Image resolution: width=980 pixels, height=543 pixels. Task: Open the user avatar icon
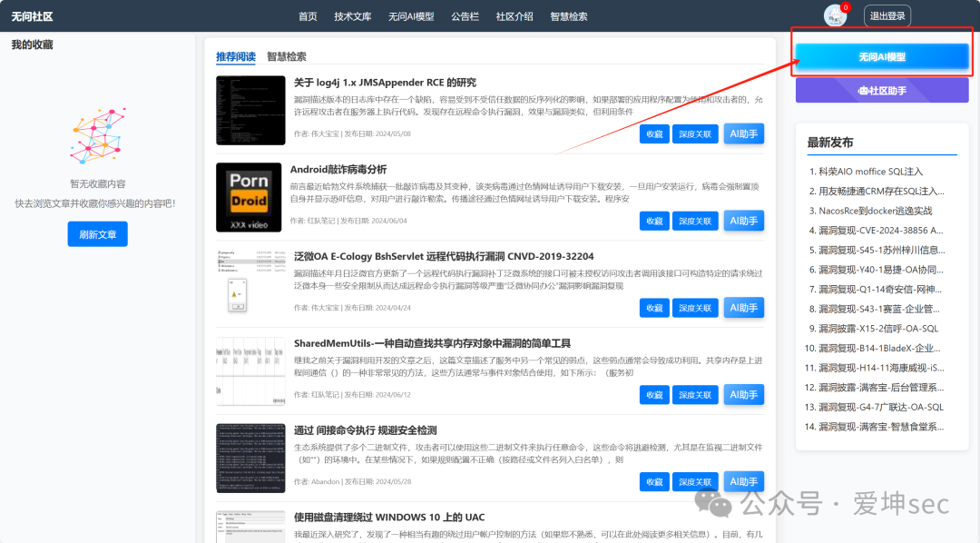click(x=835, y=15)
